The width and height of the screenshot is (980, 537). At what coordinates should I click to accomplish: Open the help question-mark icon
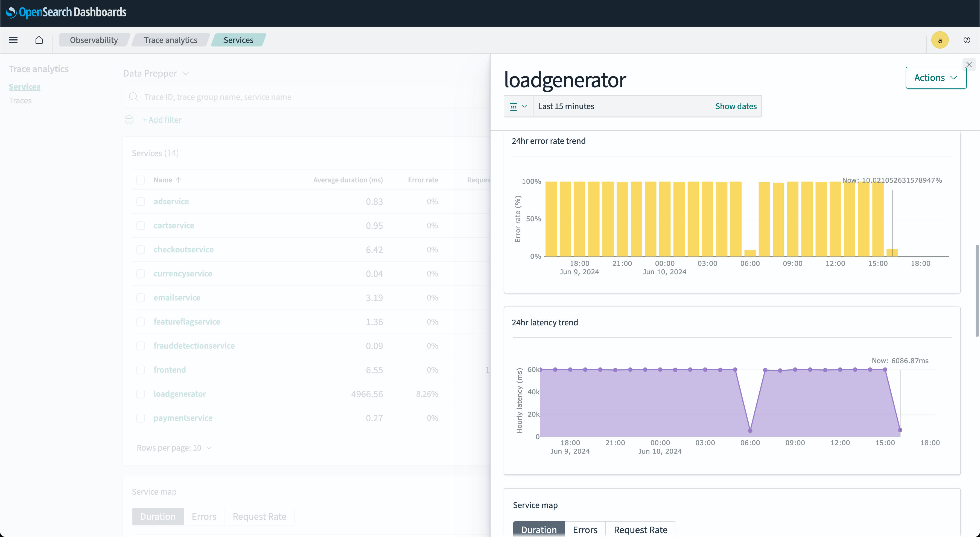966,40
